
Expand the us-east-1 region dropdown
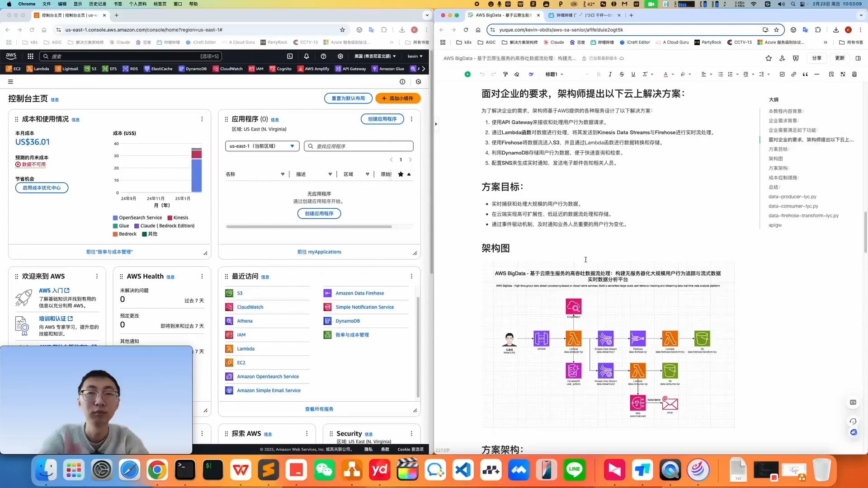pyautogui.click(x=262, y=146)
